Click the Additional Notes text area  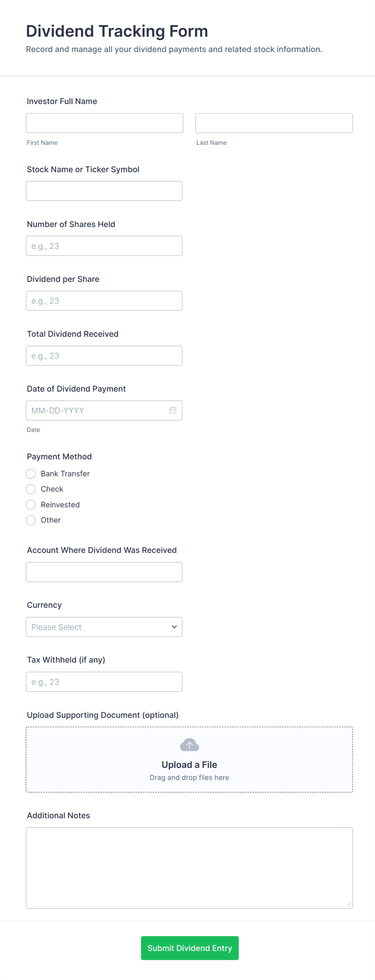point(189,868)
